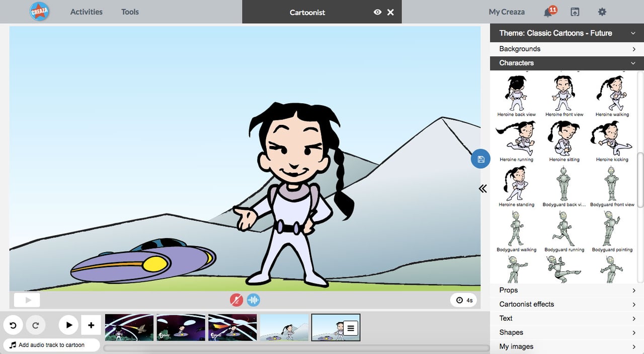The width and height of the screenshot is (644, 354).
Task: Open the My Creaza link
Action: [x=507, y=12]
